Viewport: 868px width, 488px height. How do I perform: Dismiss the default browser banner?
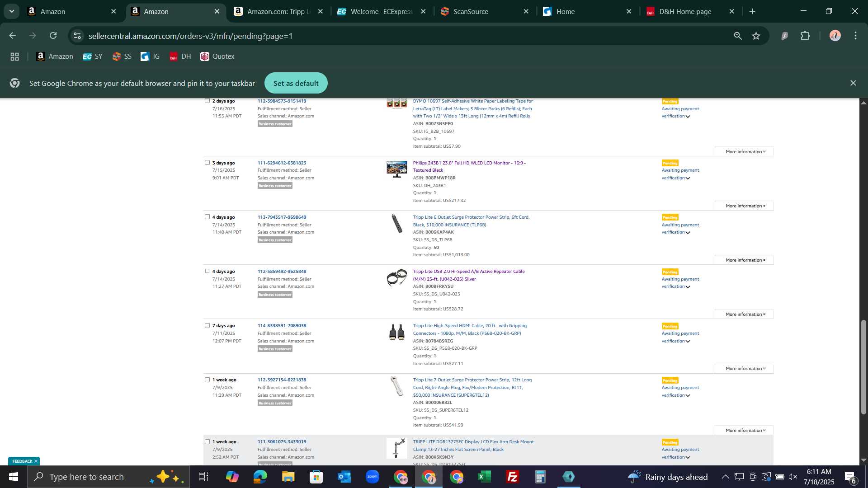coord(853,83)
